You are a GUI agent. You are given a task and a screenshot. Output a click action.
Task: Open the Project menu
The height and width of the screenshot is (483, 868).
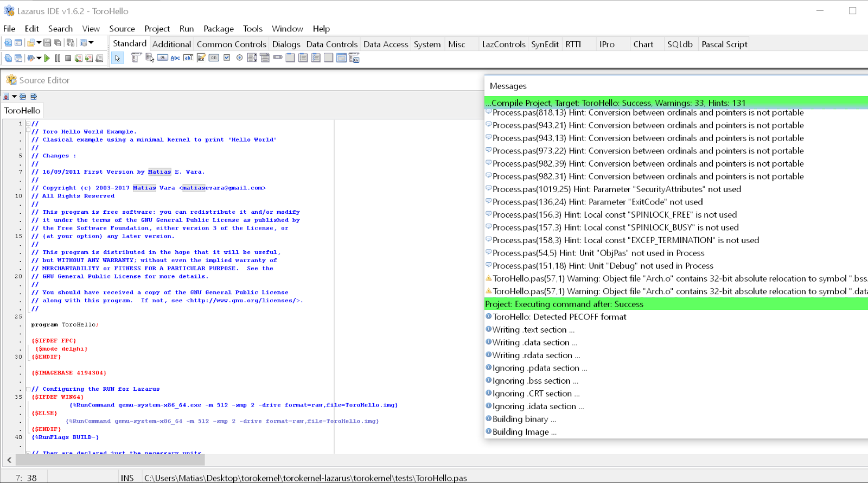point(157,29)
